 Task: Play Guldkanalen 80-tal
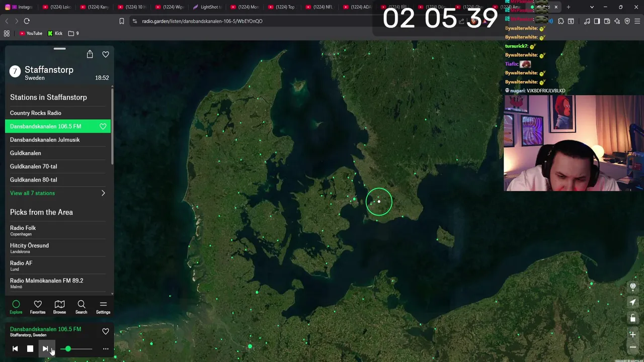[x=58, y=179]
